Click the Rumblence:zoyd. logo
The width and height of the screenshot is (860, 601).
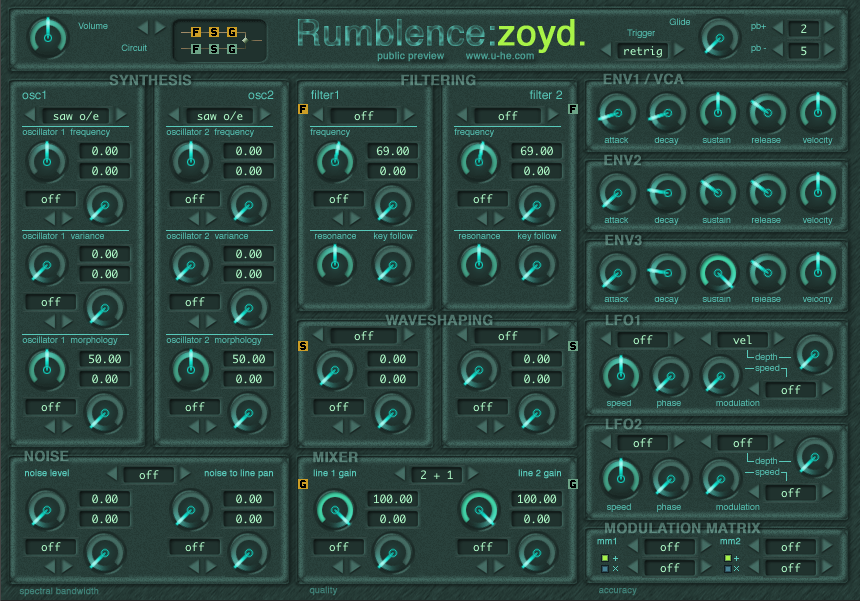pyautogui.click(x=442, y=34)
